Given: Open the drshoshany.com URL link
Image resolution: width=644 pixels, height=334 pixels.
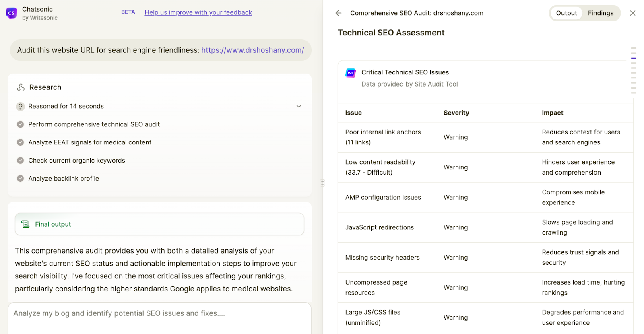Looking at the screenshot, I should 252,50.
